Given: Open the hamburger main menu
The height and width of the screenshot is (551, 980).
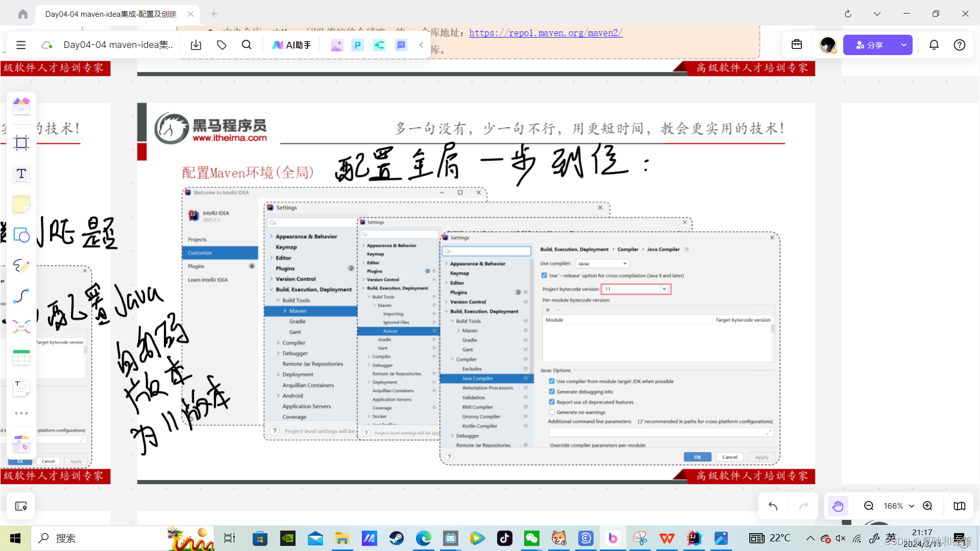Looking at the screenshot, I should click(x=21, y=45).
